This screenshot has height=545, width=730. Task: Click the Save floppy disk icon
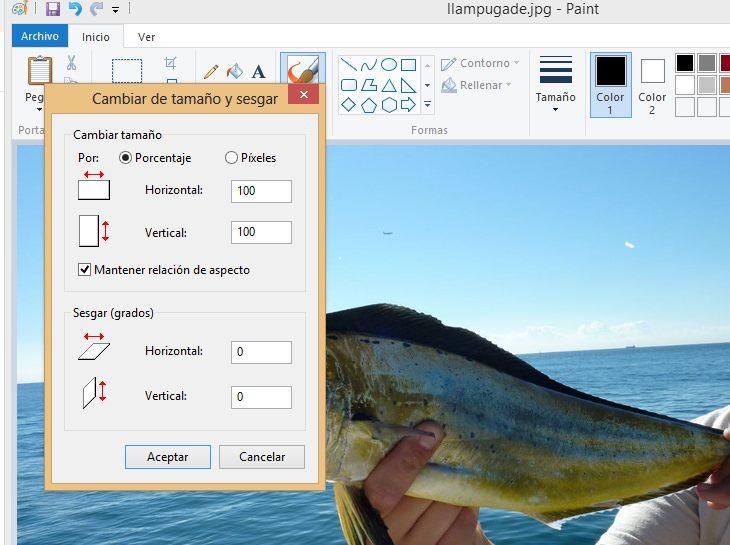[53, 8]
